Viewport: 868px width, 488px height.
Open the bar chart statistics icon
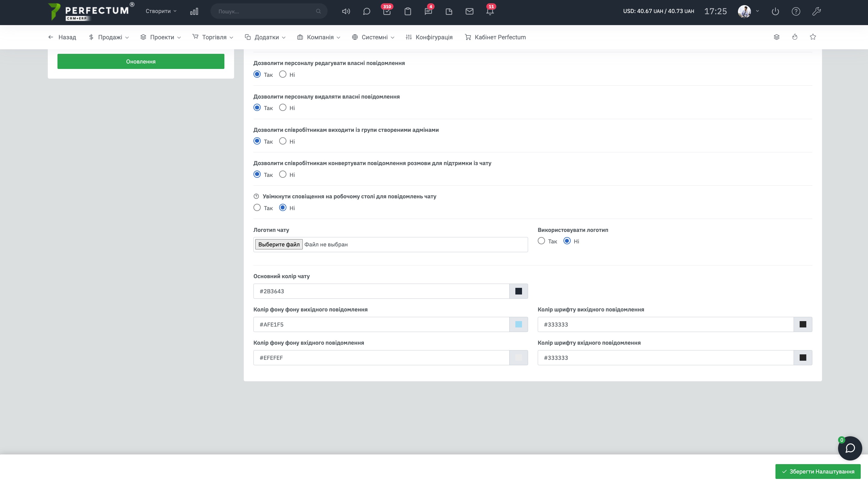pyautogui.click(x=194, y=11)
